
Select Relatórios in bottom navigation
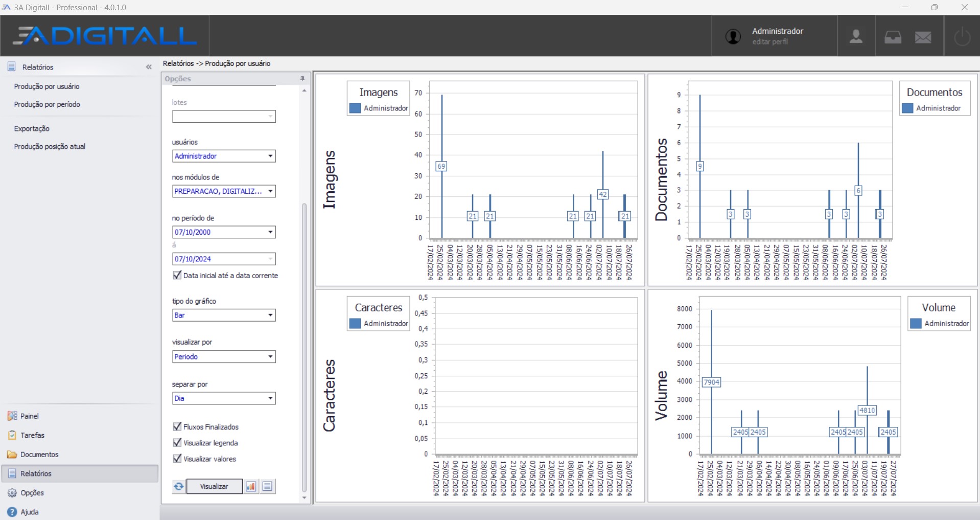point(80,473)
